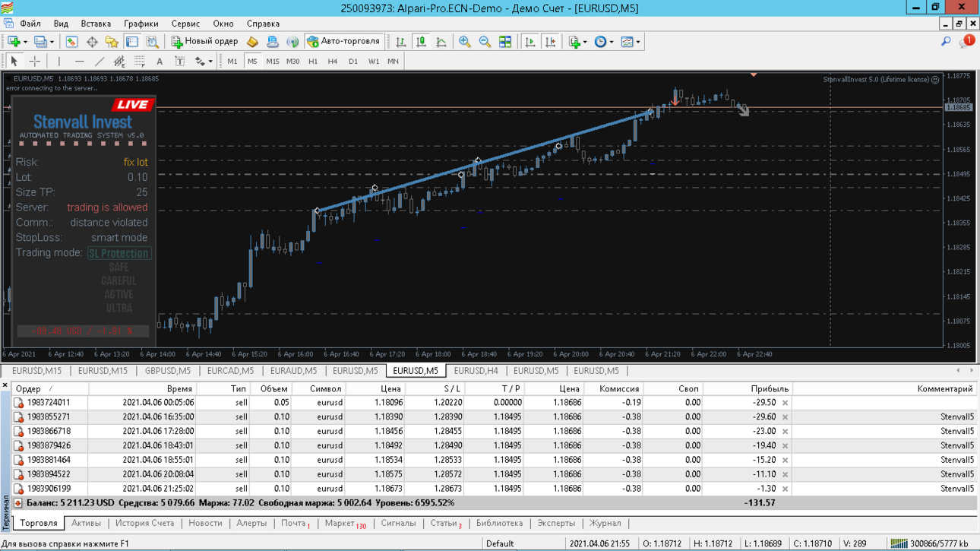The height and width of the screenshot is (551, 980).
Task: Open the Файл menu
Action: pos(30,24)
